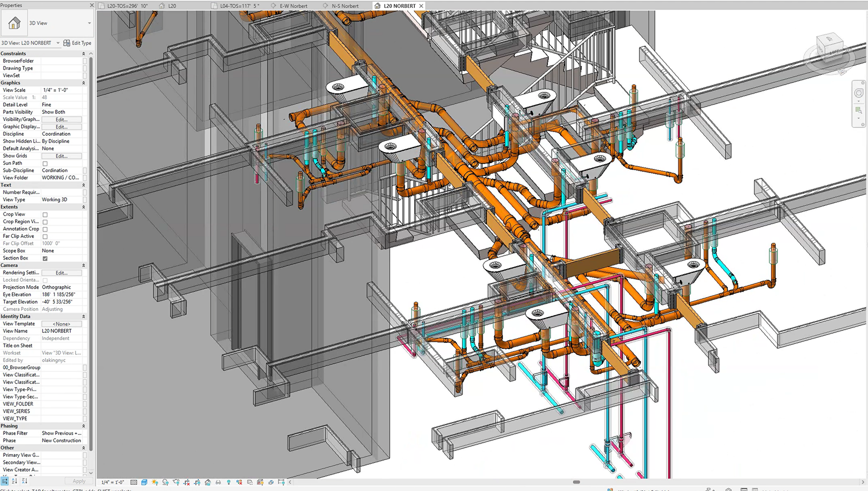Image resolution: width=868 pixels, height=491 pixels.
Task: Click the Crop View icon with red X
Action: [x=187, y=482]
